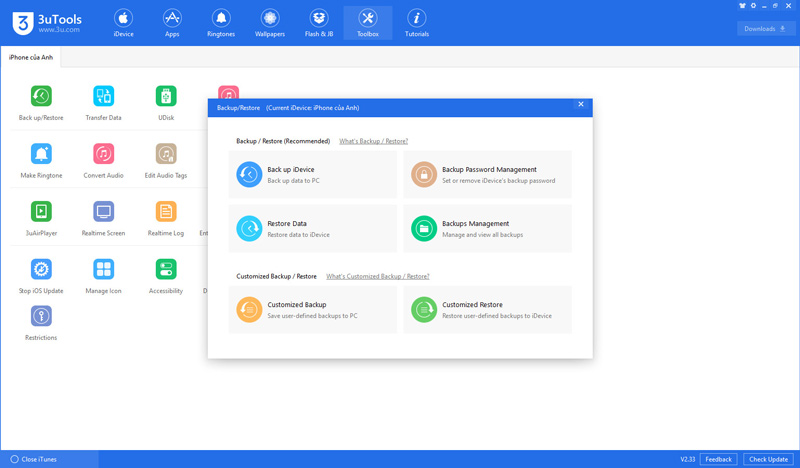Open the Downloads button

(x=766, y=29)
